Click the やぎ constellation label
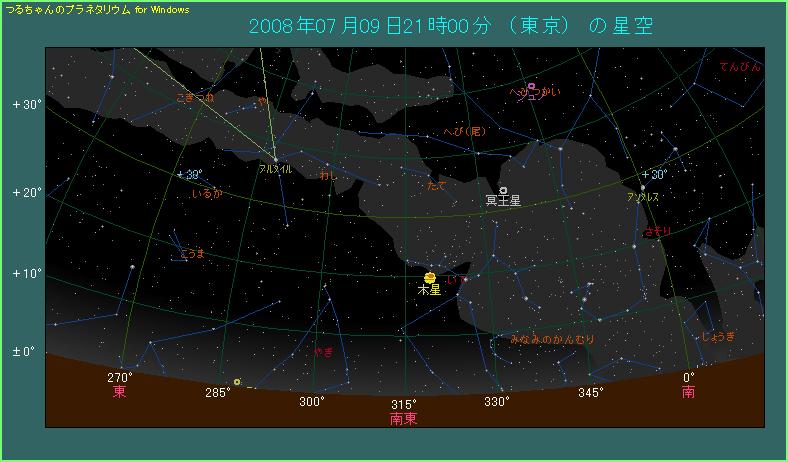The image size is (788, 462). point(323,352)
